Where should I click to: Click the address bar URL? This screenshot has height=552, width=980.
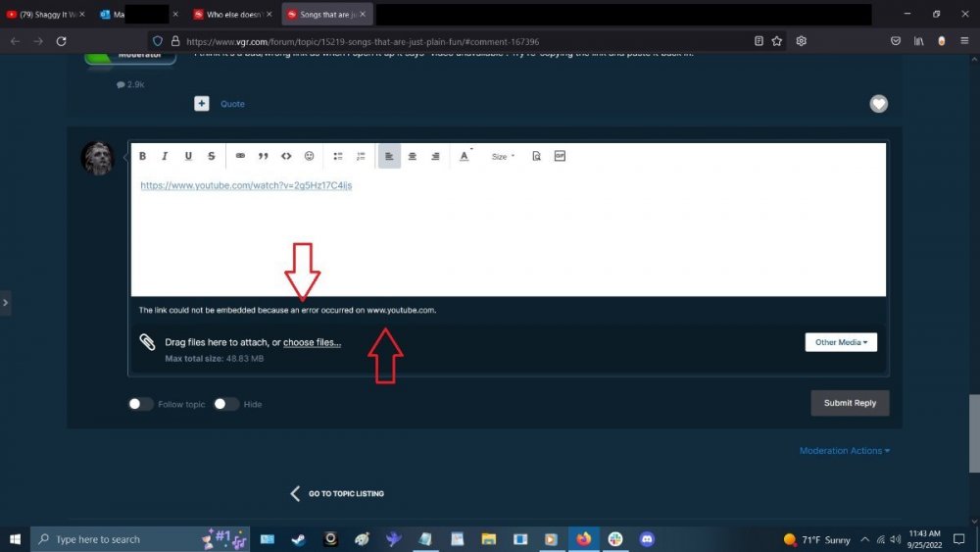[x=363, y=41]
